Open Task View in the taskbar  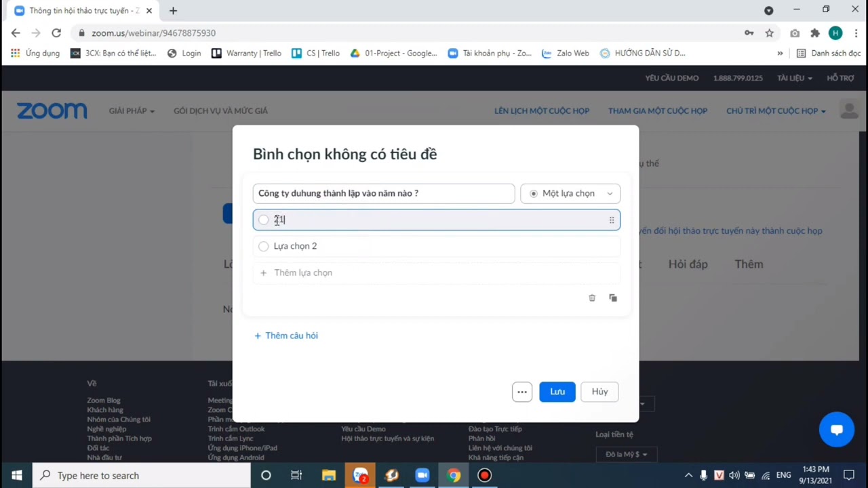pos(296,475)
